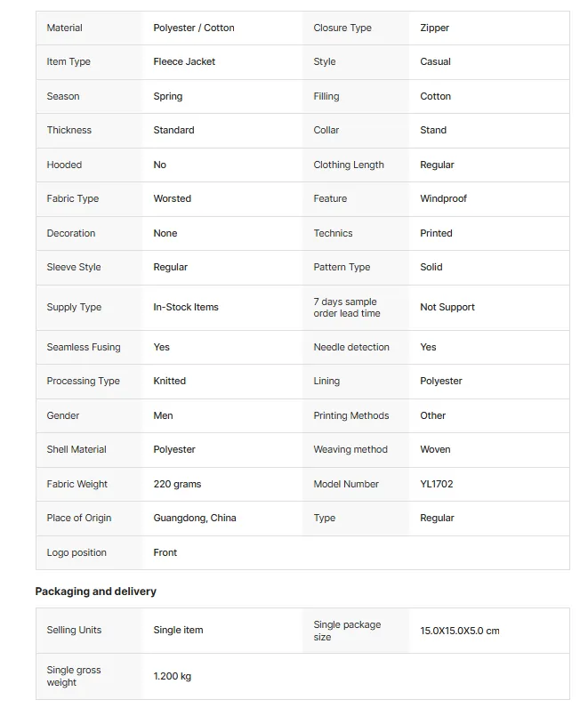Click the Single item selling units value
Image resolution: width=588 pixels, height=708 pixels.
pyautogui.click(x=178, y=631)
